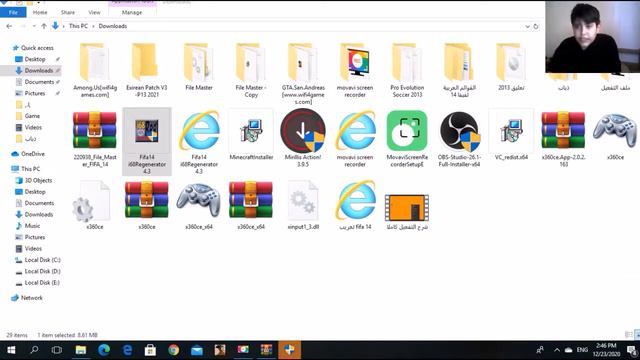Select pinned Desktop under Quick access
Image resolution: width=640 pixels, height=360 pixels.
[35, 59]
